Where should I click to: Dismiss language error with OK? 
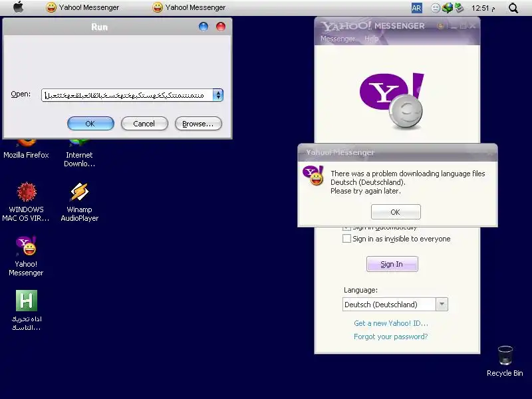pyautogui.click(x=396, y=212)
